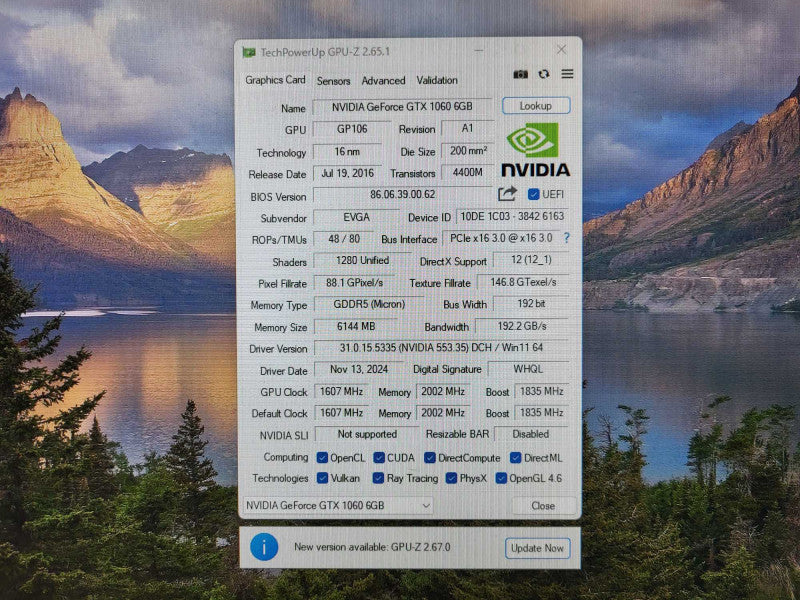Click the Lookup button
Viewport: 800px width, 600px height.
point(536,106)
